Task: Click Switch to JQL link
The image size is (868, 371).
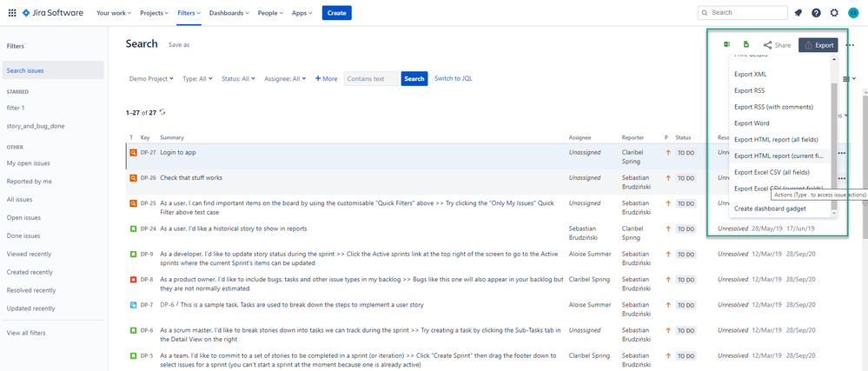Action: (454, 78)
